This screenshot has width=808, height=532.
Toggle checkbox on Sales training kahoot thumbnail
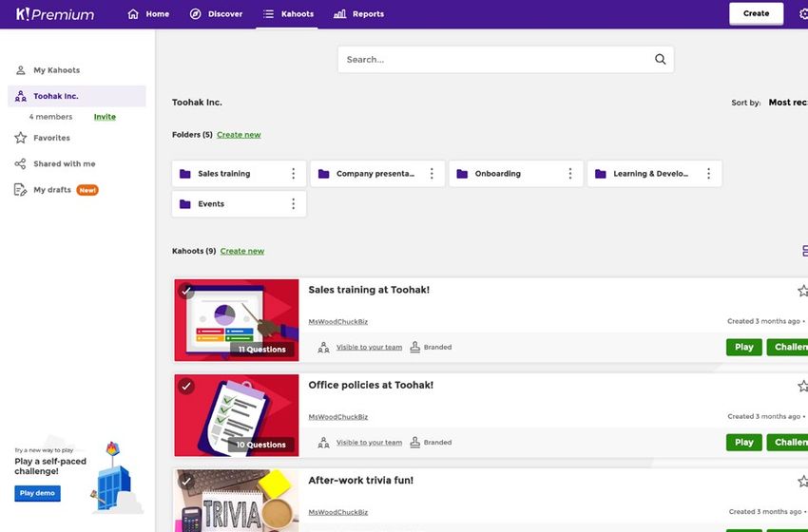coord(186,291)
